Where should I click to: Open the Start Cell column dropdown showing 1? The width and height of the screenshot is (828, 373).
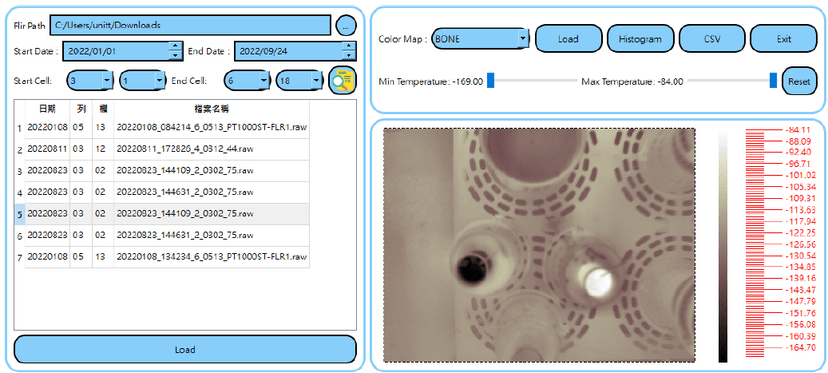click(x=143, y=81)
